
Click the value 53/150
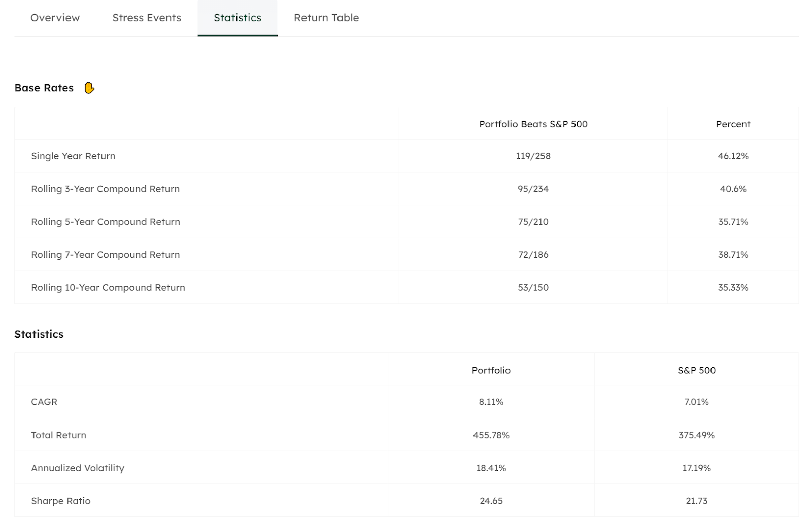[533, 288]
